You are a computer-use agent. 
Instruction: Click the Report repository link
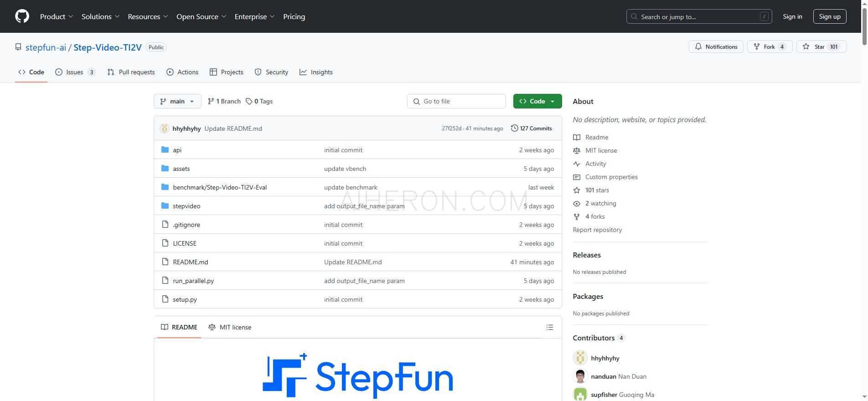tap(597, 230)
